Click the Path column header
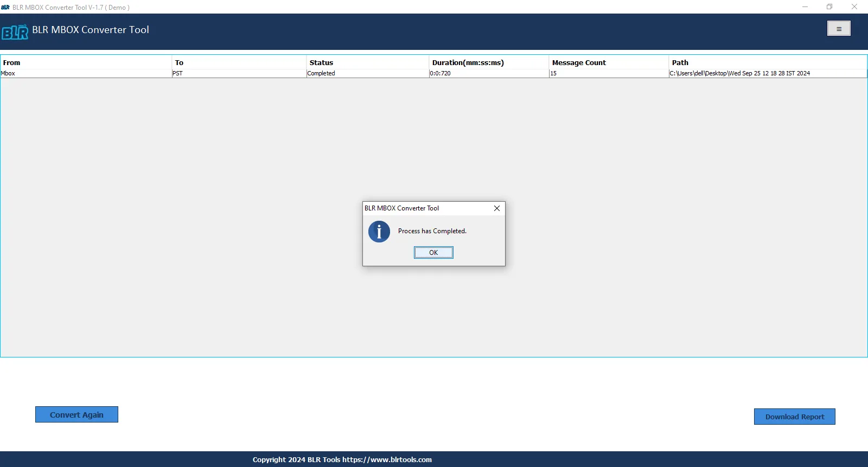The width and height of the screenshot is (868, 467). [x=768, y=62]
